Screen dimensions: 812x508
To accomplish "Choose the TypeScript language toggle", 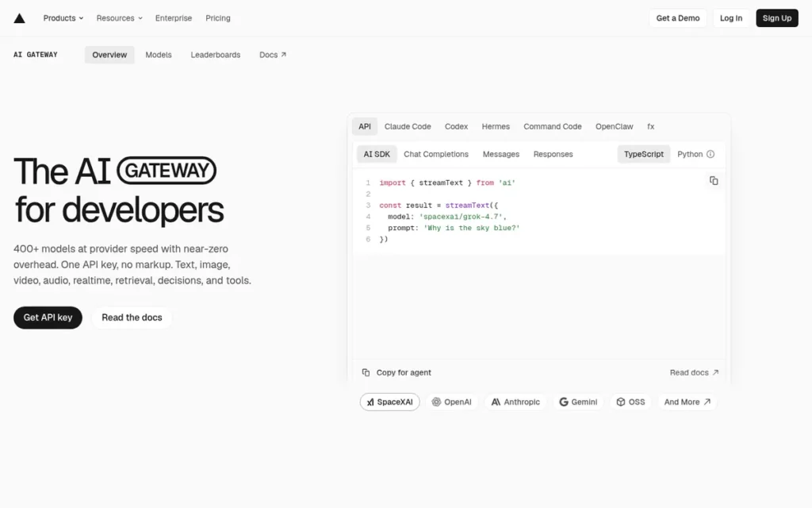I will point(644,154).
